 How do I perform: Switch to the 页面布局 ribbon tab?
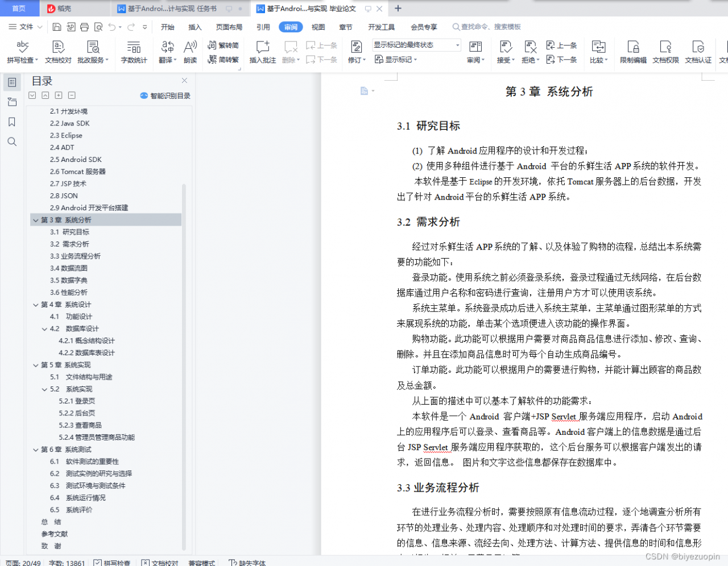[x=229, y=27]
